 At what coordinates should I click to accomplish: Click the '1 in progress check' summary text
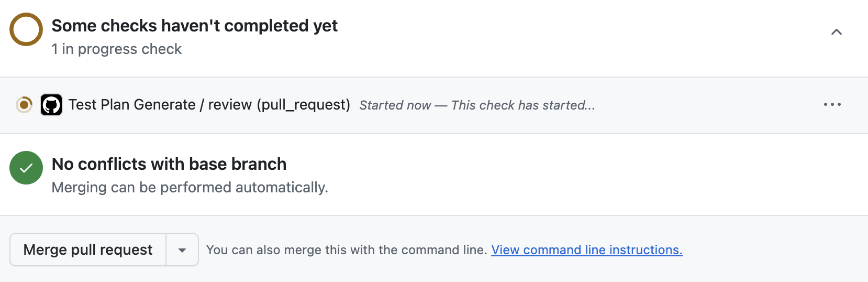point(116,49)
